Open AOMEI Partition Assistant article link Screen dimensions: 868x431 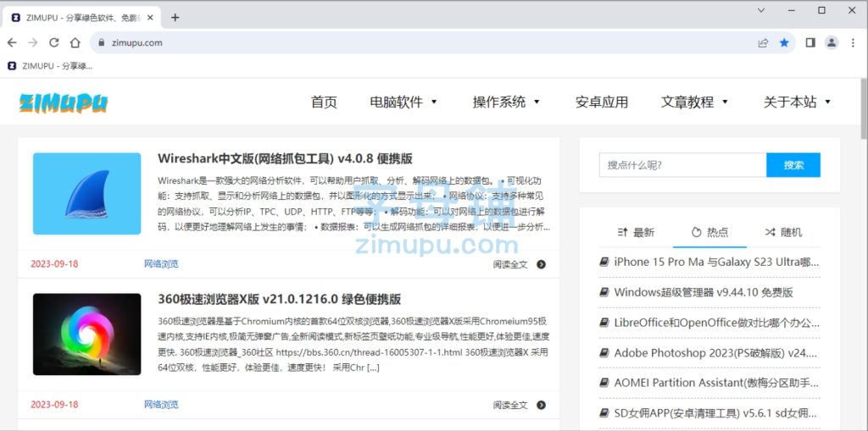(x=716, y=383)
